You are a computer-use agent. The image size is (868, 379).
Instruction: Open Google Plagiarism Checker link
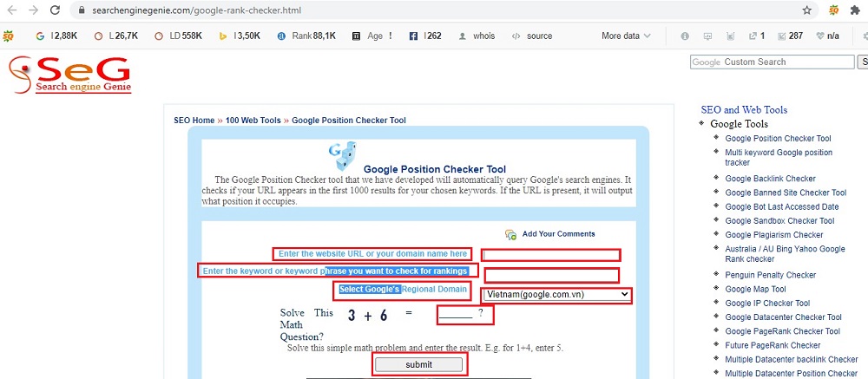point(774,234)
